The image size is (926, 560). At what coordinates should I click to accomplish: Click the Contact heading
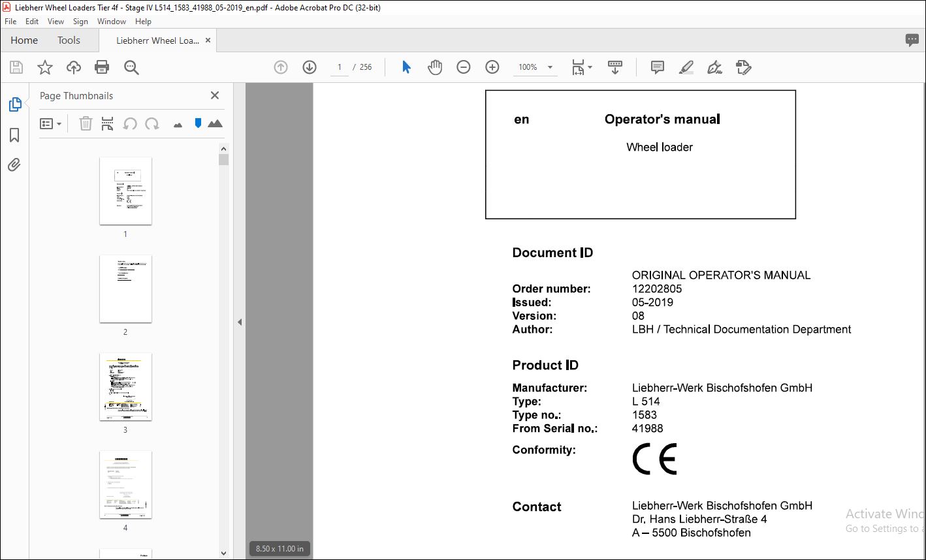pyautogui.click(x=537, y=506)
